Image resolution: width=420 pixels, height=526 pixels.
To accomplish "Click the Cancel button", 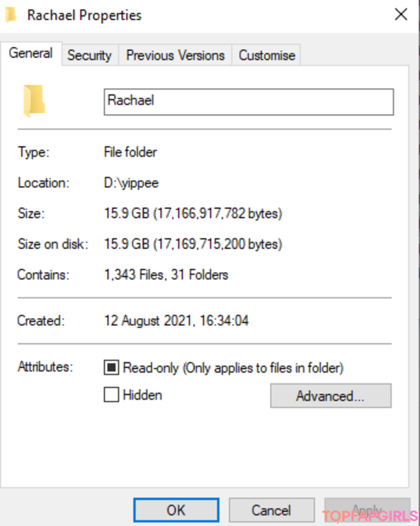I will (x=271, y=510).
